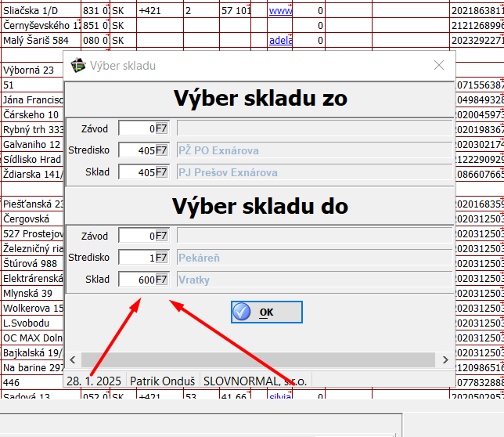The width and height of the screenshot is (504, 437).
Task: Open the 'adela' link in background table
Action: tap(279, 40)
